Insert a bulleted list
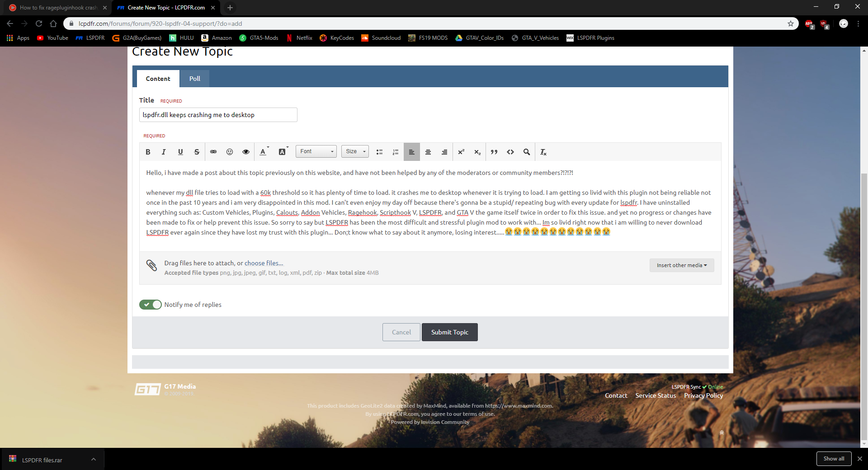 pos(379,152)
